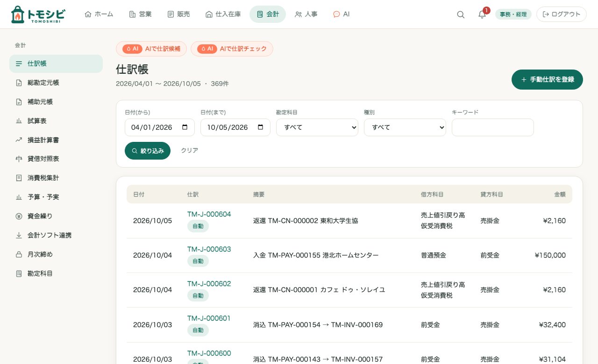
Task: Open the ホーム menu
Action: pos(99,14)
